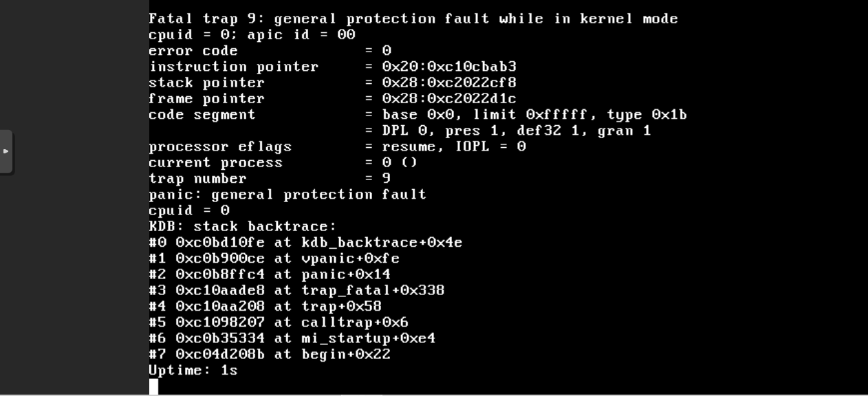
Task: Click the "Fatal trap 9" header line
Action: click(x=413, y=19)
